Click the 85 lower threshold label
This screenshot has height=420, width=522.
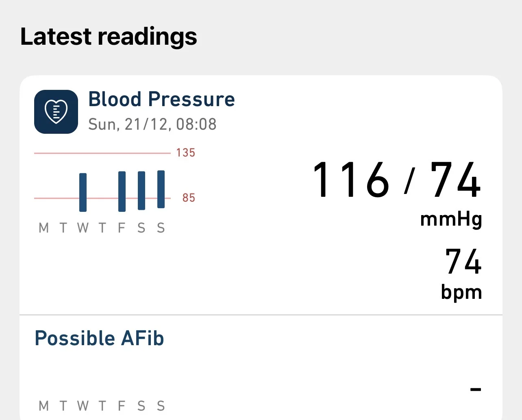tap(189, 198)
